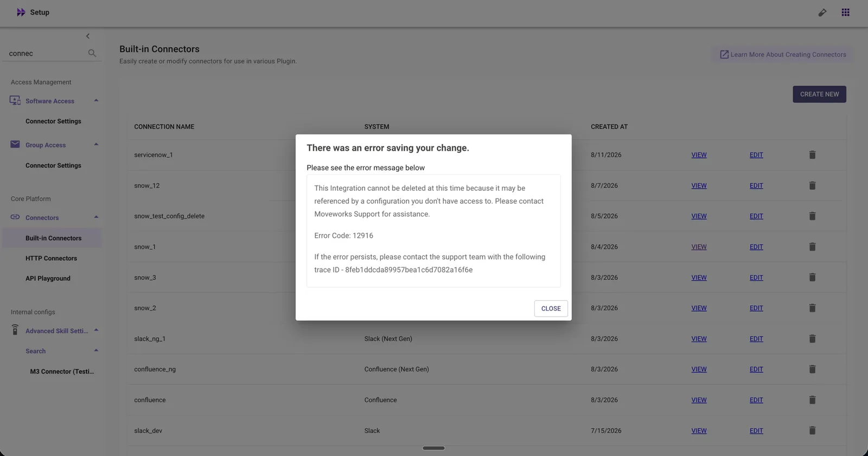Collapse the sidebar with the chevron
868x456 pixels.
[x=88, y=36]
